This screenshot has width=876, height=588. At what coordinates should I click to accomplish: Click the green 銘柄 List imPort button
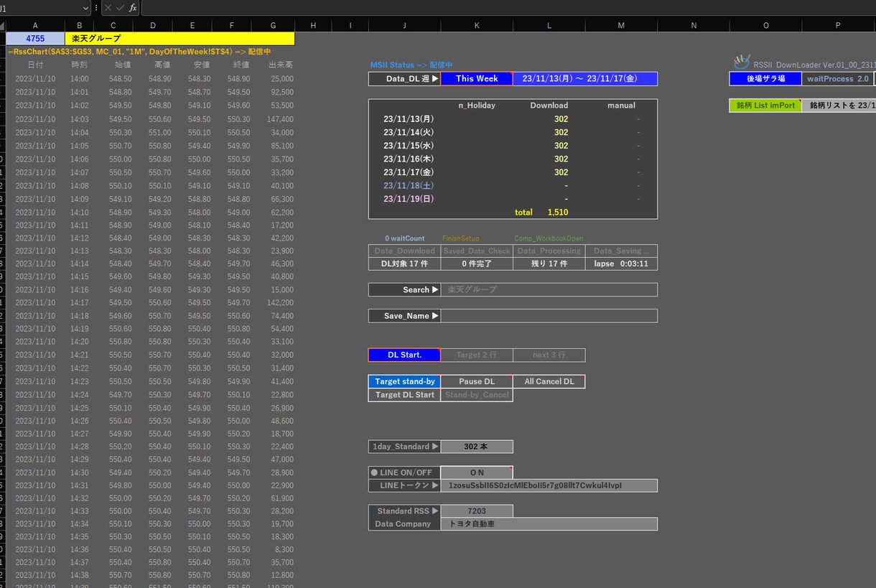tap(765, 106)
